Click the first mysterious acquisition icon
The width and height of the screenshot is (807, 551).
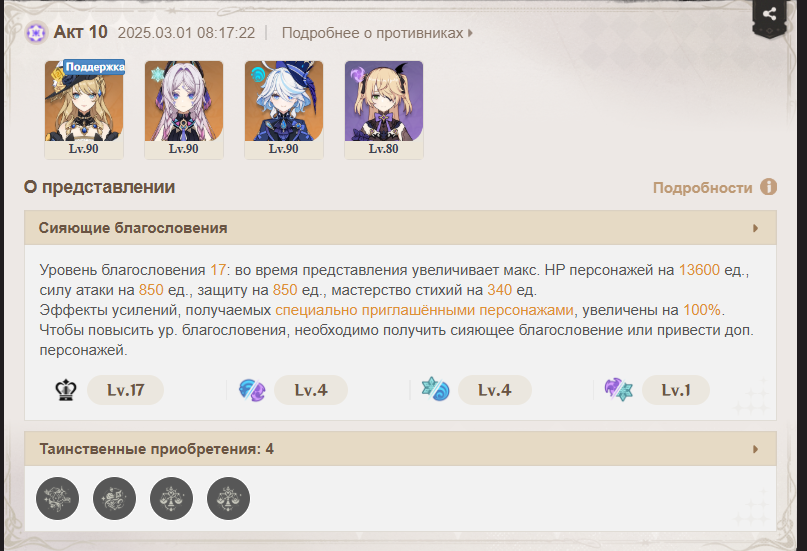click(x=58, y=498)
